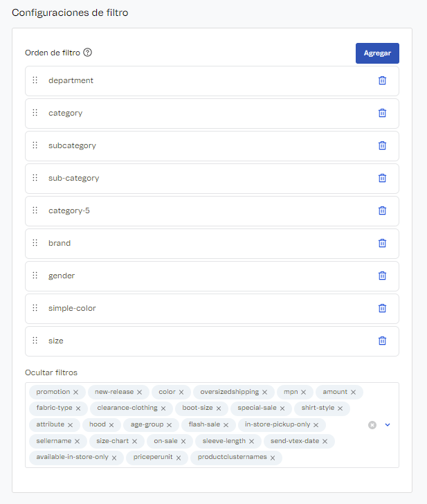The width and height of the screenshot is (427, 504).
Task: Click trash icon for the size filter
Action: [x=382, y=341]
